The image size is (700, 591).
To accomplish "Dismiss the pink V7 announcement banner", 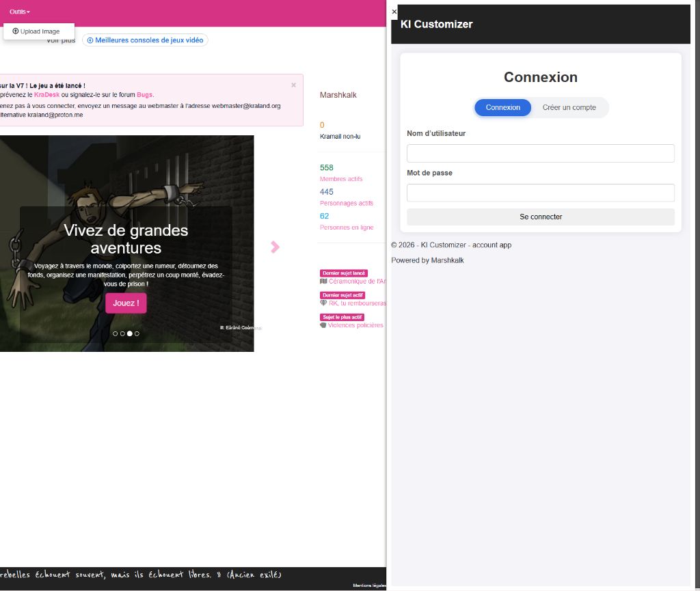I will coord(293,85).
